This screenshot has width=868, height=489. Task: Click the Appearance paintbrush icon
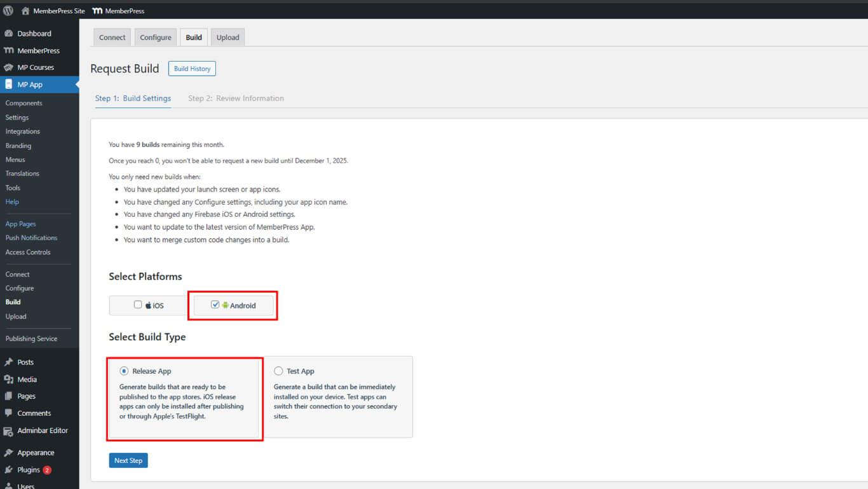(8, 453)
